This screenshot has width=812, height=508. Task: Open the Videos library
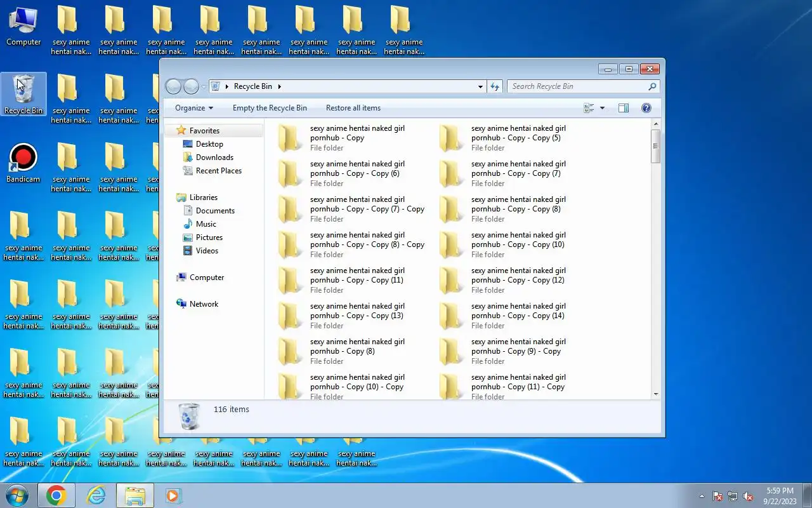tap(207, 251)
